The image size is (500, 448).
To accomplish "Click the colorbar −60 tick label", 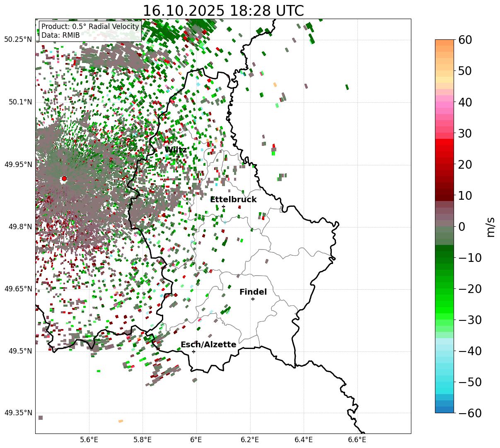I will [470, 413].
